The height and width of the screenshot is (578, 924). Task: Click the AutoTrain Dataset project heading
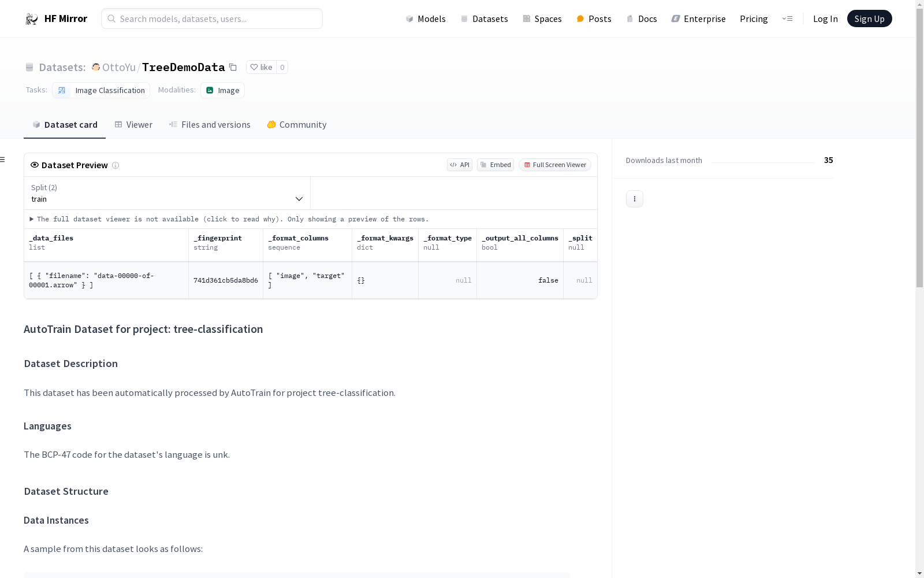[x=143, y=329]
